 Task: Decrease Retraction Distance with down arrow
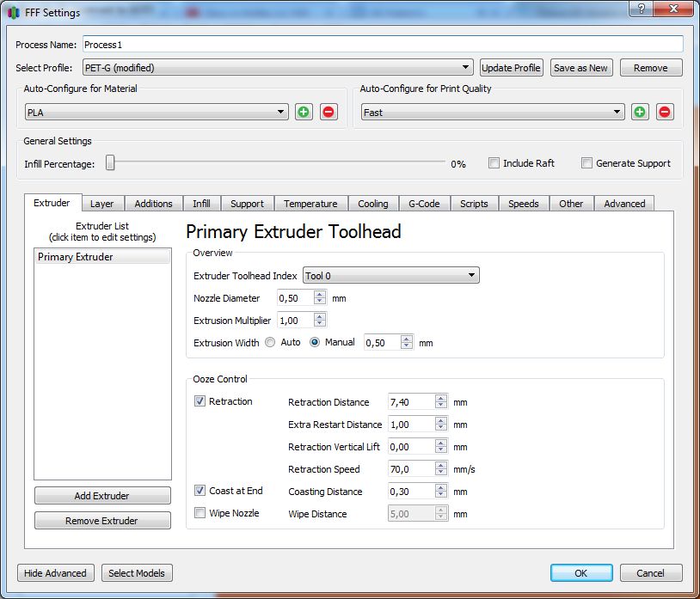click(x=441, y=406)
